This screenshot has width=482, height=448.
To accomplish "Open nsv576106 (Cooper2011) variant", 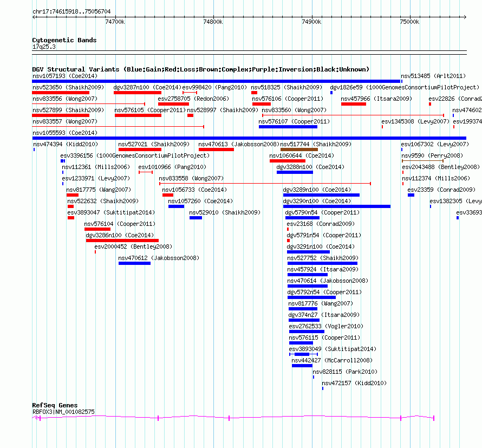I will click(x=288, y=99).
